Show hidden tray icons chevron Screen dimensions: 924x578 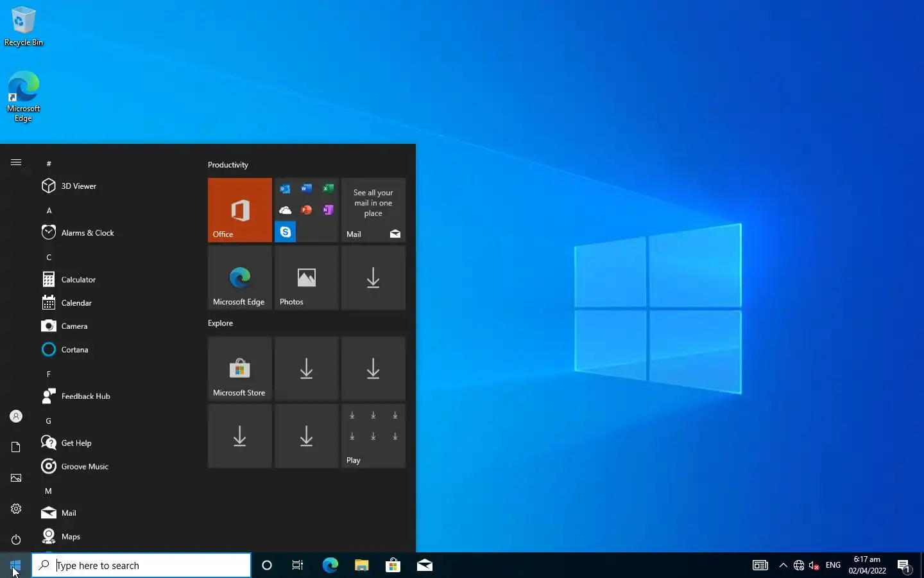[x=783, y=565]
